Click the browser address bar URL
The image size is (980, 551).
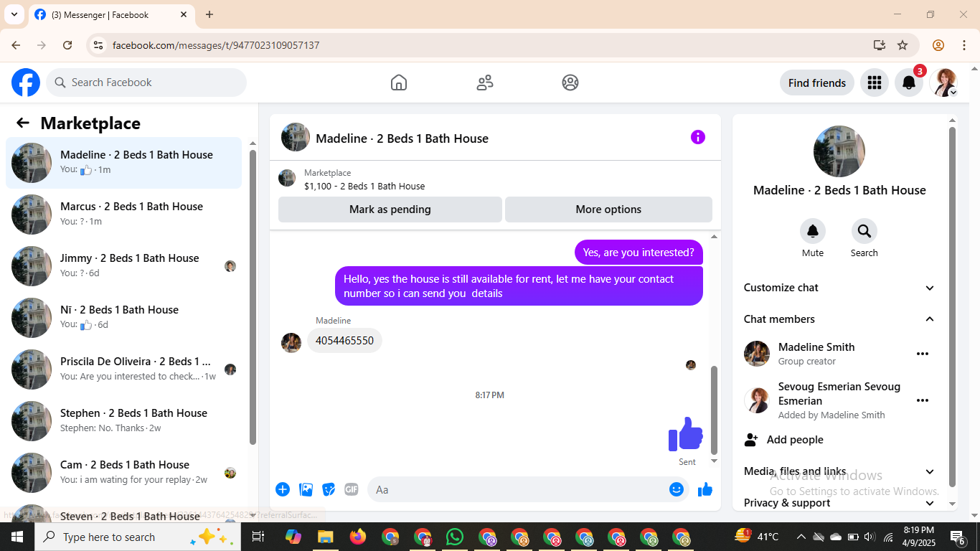(x=216, y=45)
